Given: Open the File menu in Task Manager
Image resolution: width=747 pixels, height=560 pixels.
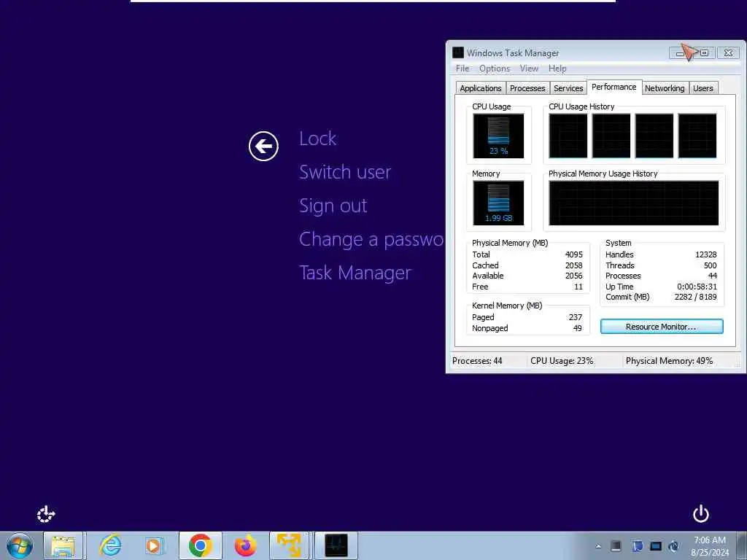Looking at the screenshot, I should [462, 69].
